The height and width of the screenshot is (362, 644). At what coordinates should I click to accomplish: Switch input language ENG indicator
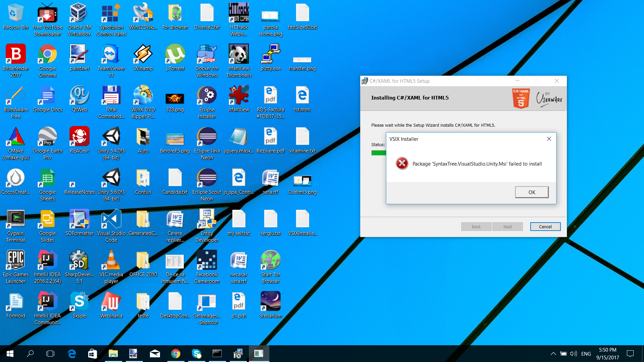pos(586,354)
